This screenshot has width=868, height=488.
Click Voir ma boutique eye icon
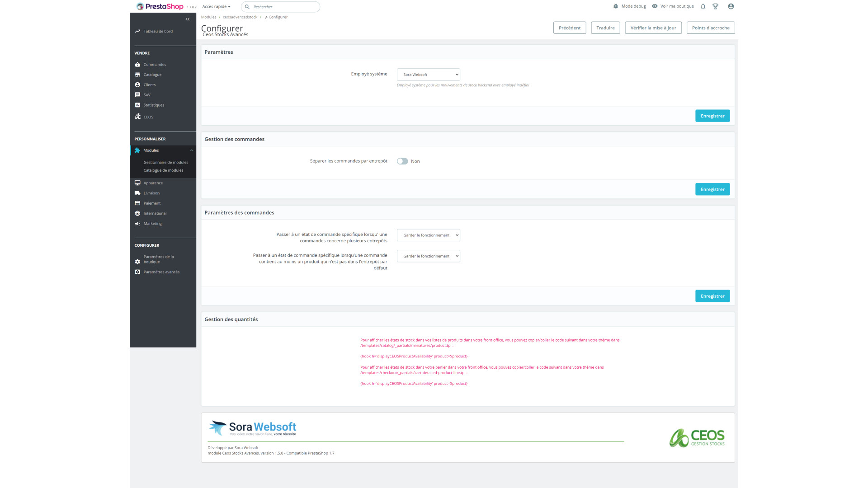click(655, 6)
